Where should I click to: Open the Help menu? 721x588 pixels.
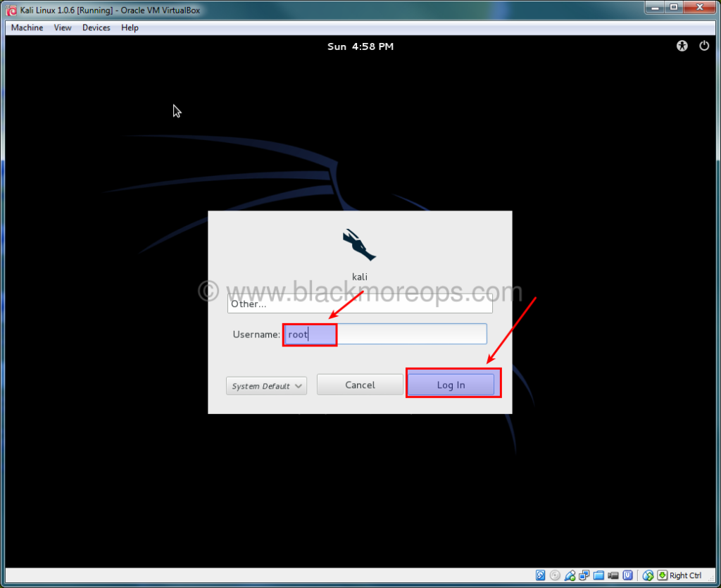click(130, 27)
